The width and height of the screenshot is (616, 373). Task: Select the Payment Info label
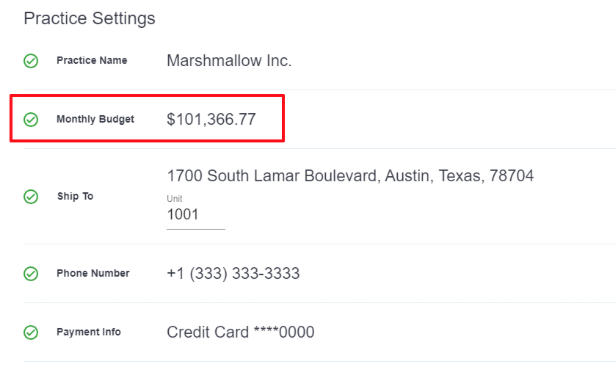[x=89, y=332]
